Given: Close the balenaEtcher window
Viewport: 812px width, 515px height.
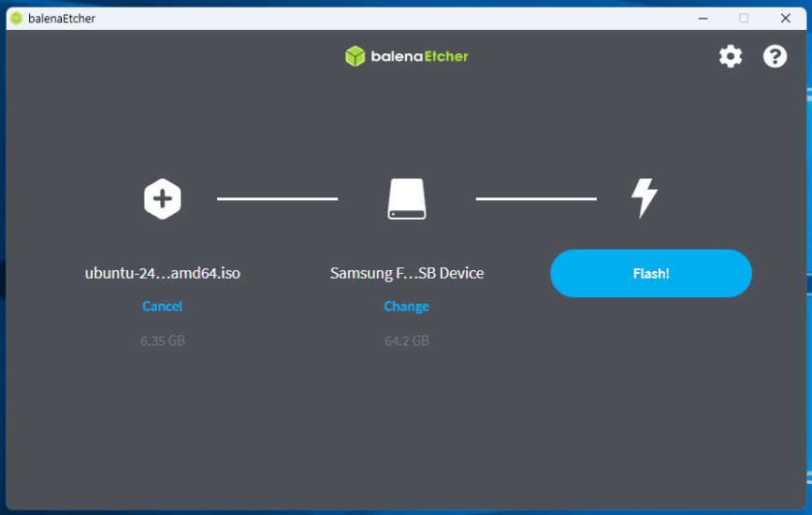Looking at the screenshot, I should point(786,18).
